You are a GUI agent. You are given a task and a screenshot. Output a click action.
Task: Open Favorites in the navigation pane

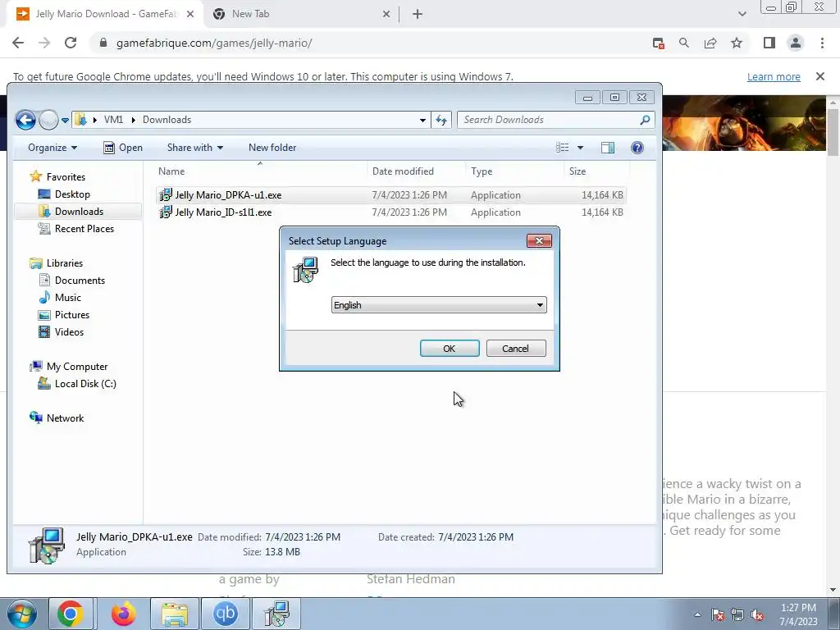coord(58,177)
